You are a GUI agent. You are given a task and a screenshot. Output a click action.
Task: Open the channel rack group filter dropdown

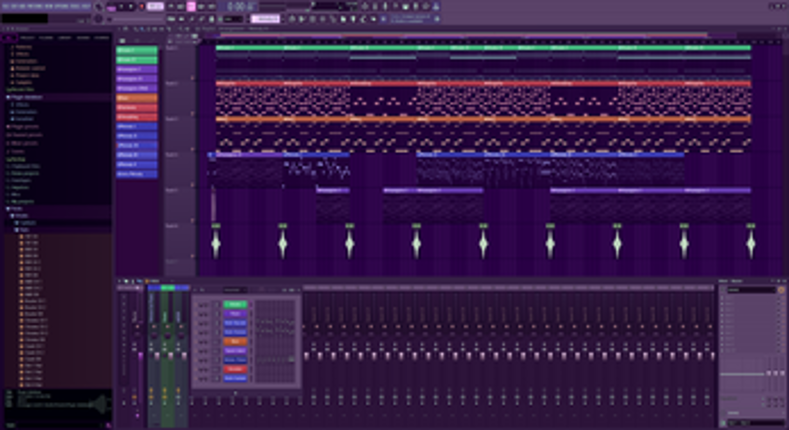[x=234, y=290]
